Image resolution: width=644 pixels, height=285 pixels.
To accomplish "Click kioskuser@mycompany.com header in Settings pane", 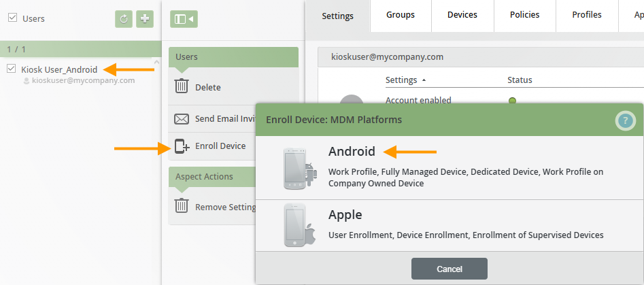I will point(388,57).
